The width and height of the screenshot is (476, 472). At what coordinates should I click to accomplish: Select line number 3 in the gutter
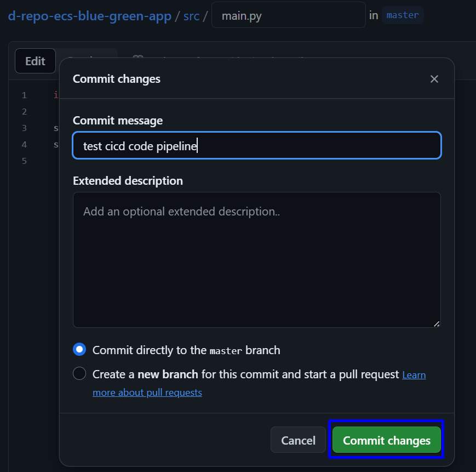(24, 128)
